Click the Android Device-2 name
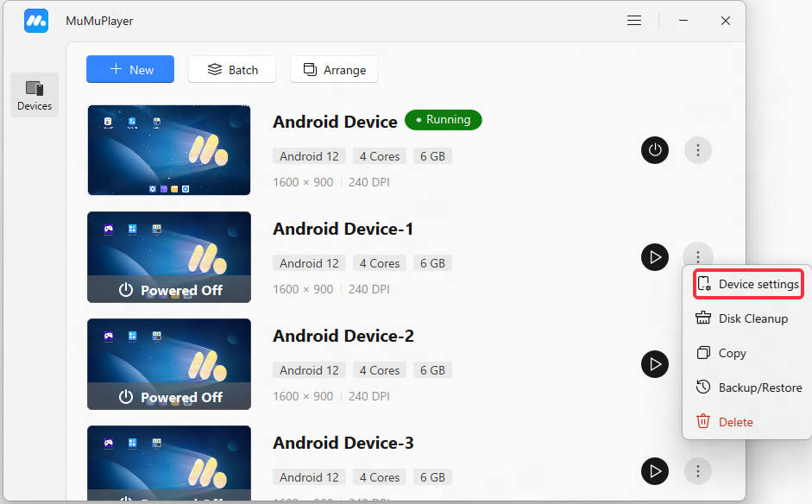812x504 pixels. pyautogui.click(x=343, y=337)
